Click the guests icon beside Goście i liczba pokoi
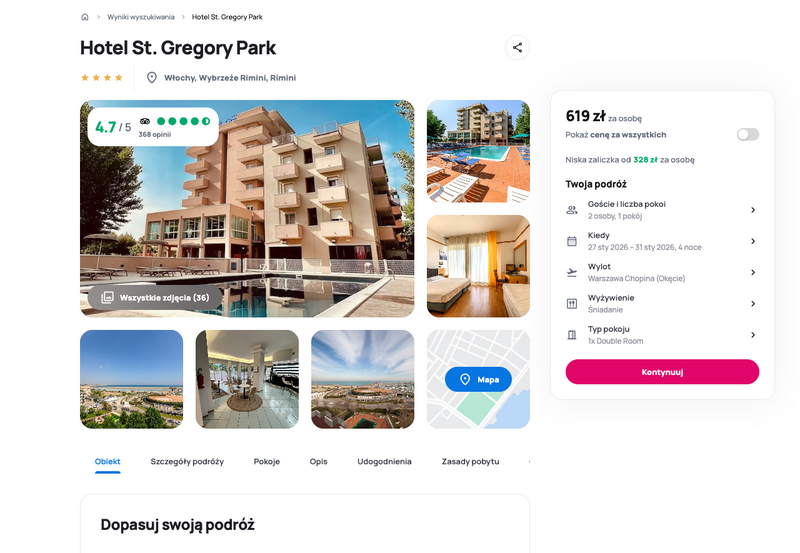Viewport: 800px width, 553px height. [x=572, y=210]
